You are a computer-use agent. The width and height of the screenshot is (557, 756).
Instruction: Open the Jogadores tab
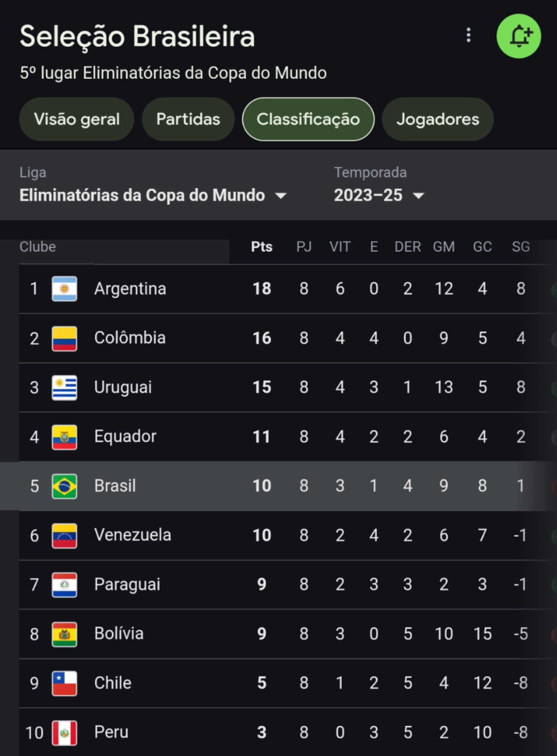pyautogui.click(x=438, y=119)
